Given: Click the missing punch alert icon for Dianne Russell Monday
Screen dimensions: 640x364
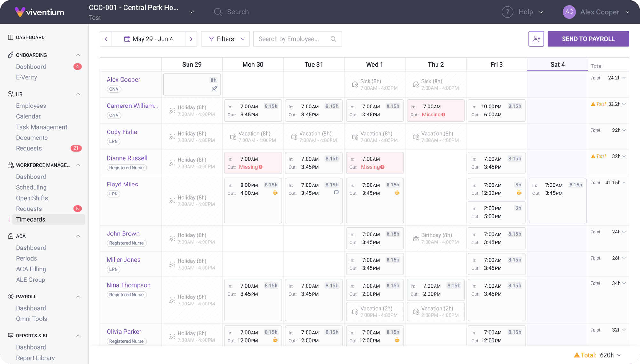Looking at the screenshot, I should (x=260, y=167).
